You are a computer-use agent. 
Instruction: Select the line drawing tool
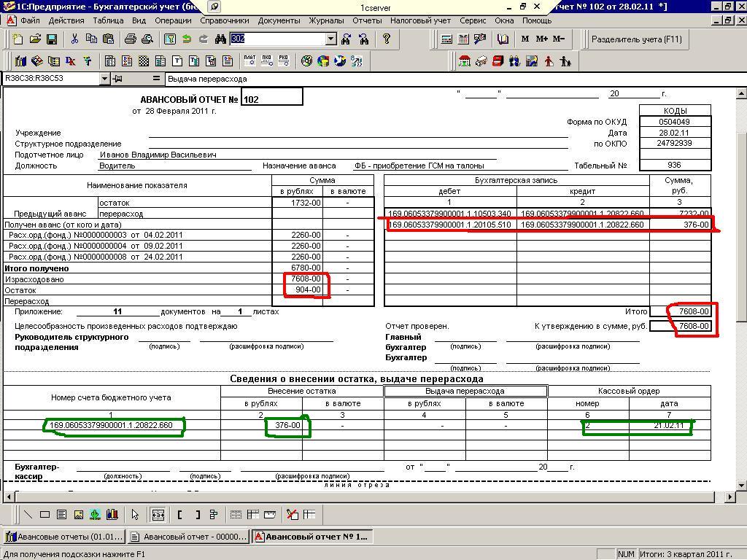[x=28, y=515]
